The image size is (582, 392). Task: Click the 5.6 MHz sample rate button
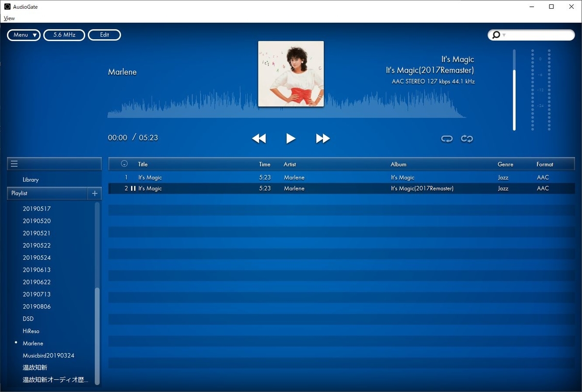pos(64,35)
